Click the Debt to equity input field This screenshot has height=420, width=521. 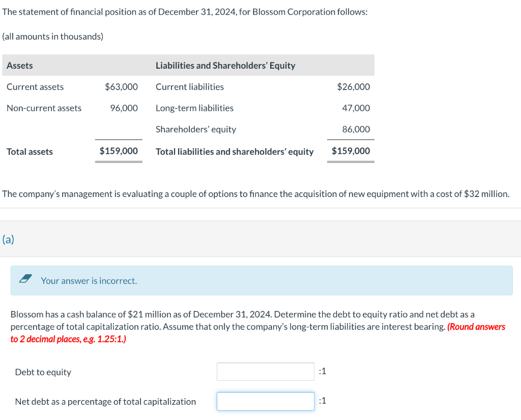click(x=266, y=372)
